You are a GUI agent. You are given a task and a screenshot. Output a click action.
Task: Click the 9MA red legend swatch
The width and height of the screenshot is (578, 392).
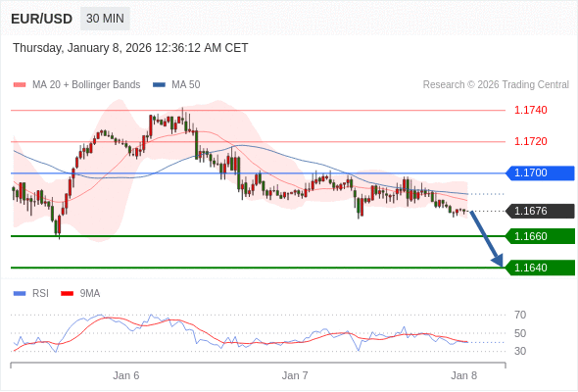(67, 294)
